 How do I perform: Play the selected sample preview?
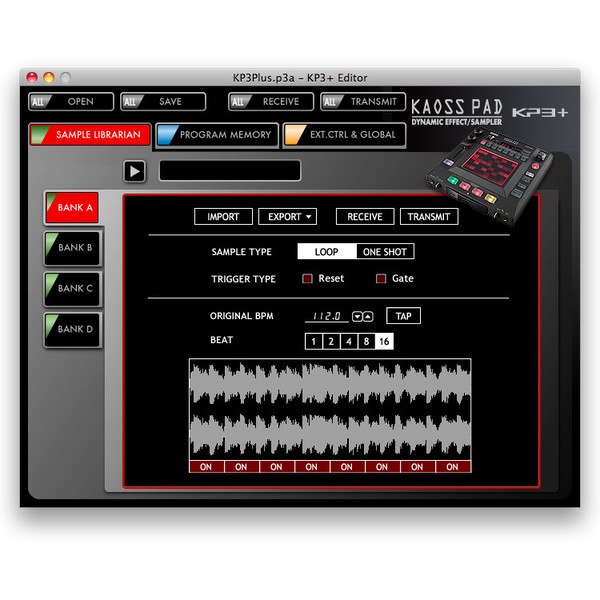click(134, 171)
